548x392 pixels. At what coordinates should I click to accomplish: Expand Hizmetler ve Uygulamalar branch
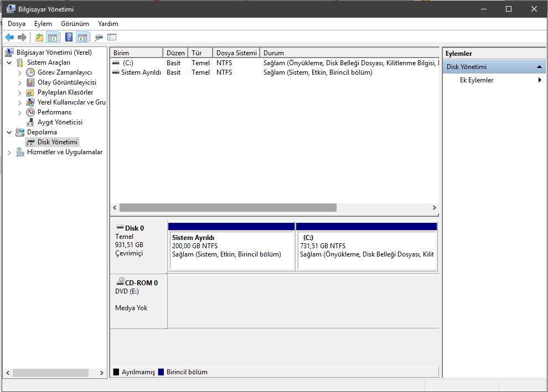[9, 153]
